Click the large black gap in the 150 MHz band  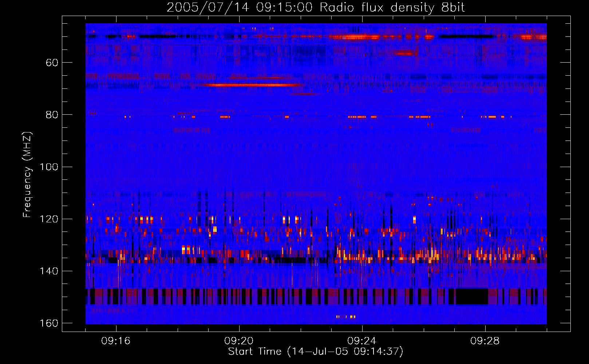click(472, 296)
